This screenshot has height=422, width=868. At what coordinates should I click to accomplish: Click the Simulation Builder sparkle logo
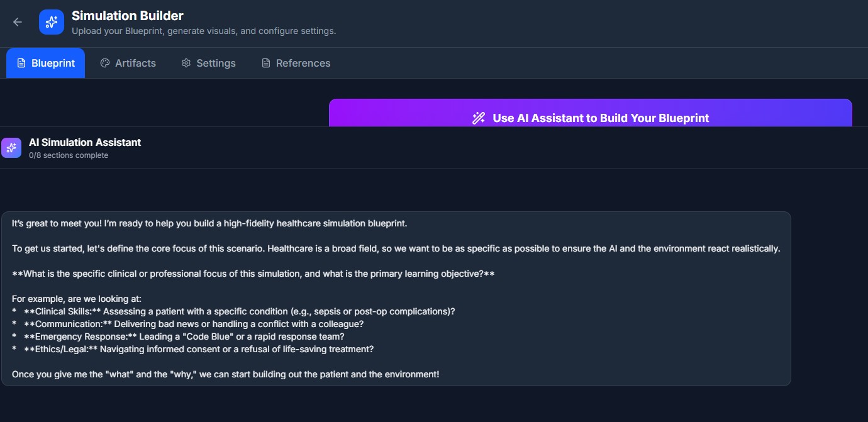51,21
